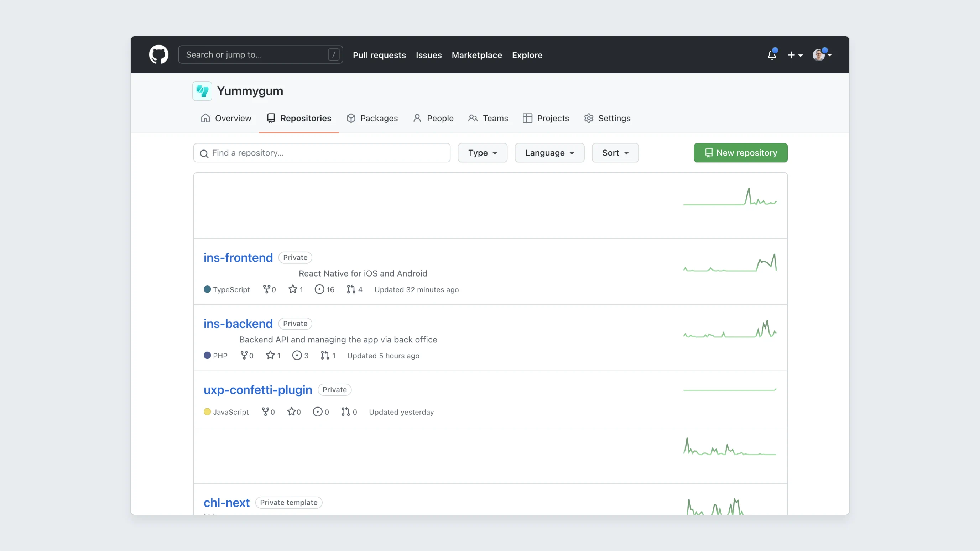
Task: Click "Updated 32 minutes ago" text
Action: click(x=417, y=290)
